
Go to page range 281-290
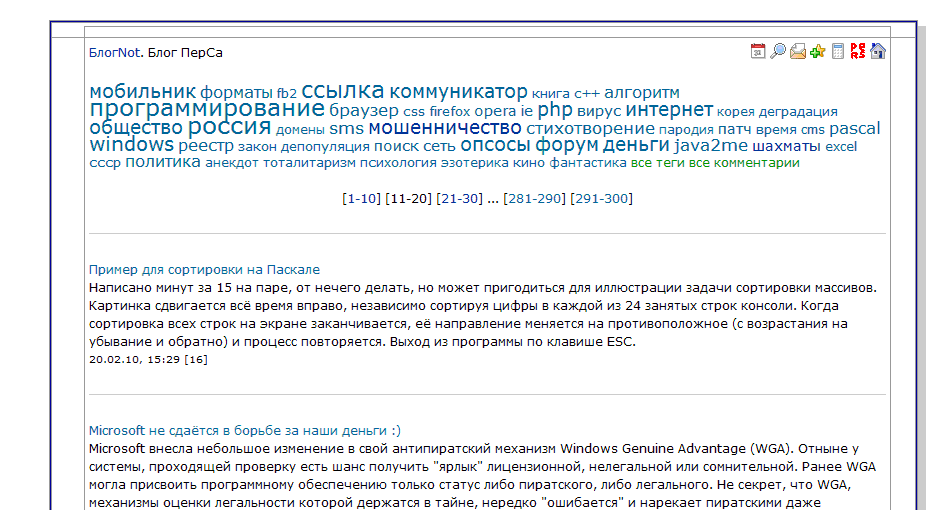point(534,198)
